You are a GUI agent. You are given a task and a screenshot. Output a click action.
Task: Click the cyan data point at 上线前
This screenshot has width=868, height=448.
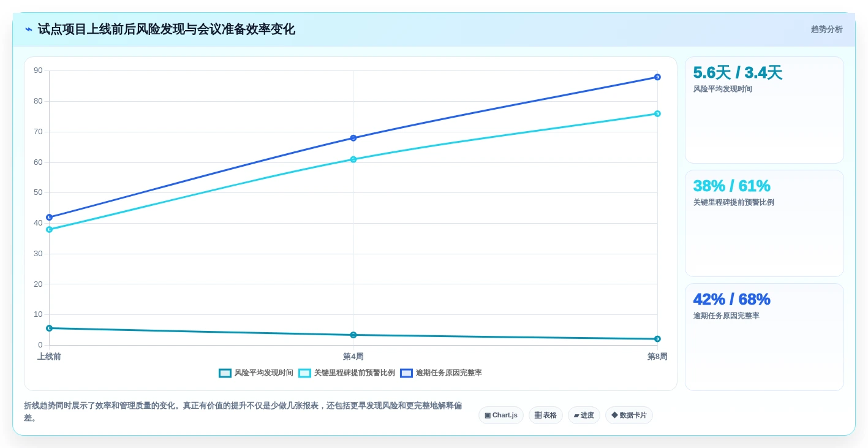(49, 229)
